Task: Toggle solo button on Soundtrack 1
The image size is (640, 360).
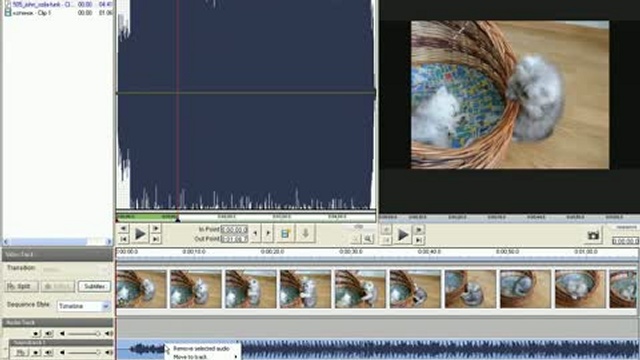Action: [36, 352]
